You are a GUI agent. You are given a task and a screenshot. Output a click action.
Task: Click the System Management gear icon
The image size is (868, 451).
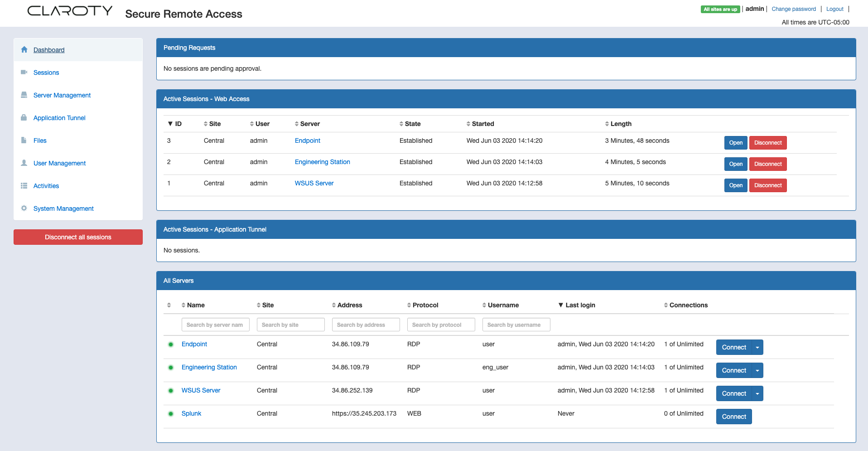(x=24, y=208)
